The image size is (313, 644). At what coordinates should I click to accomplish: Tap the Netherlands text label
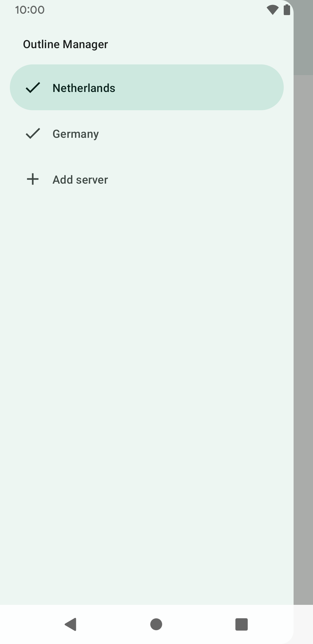(84, 88)
